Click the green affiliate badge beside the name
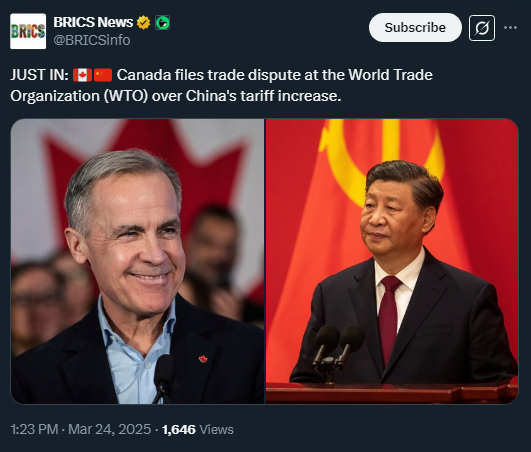 tap(163, 23)
